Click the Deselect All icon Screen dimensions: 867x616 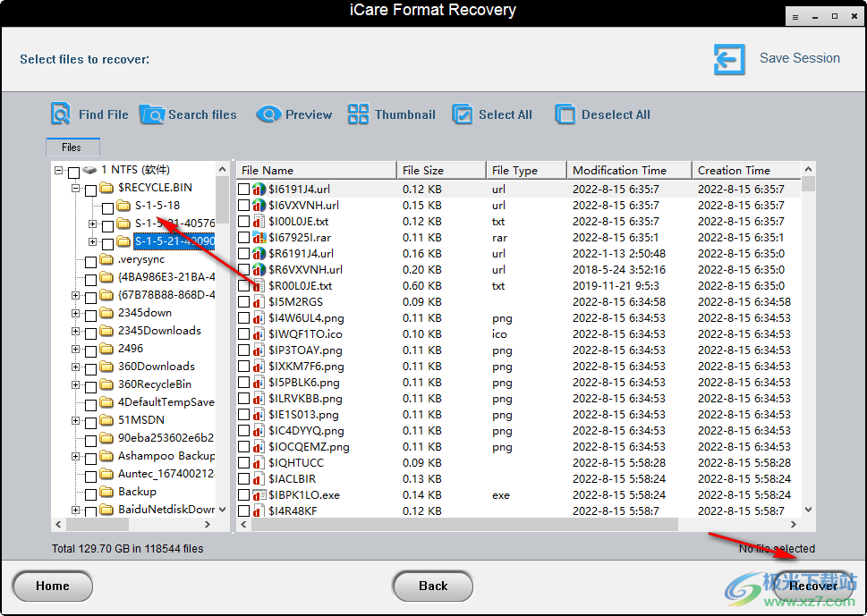pyautogui.click(x=565, y=114)
